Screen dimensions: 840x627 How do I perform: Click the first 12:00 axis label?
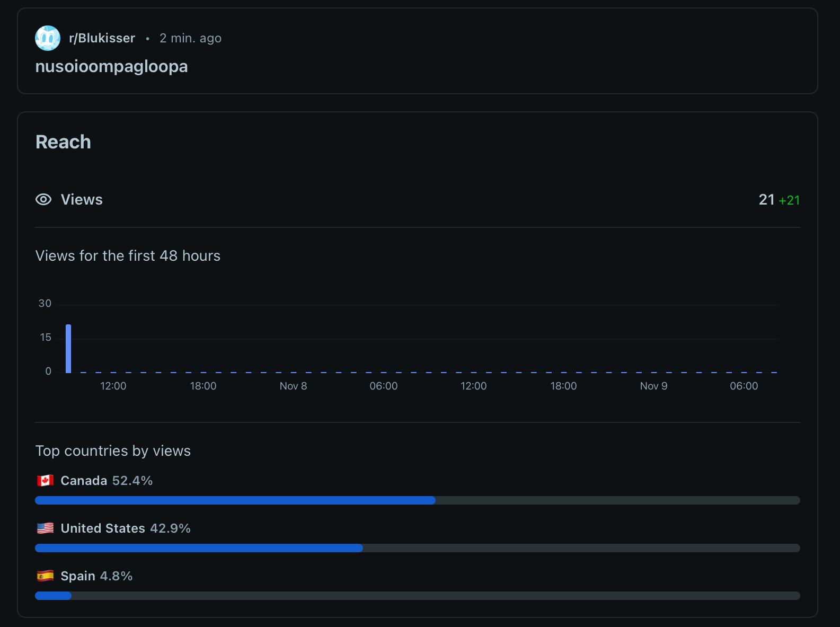click(113, 386)
